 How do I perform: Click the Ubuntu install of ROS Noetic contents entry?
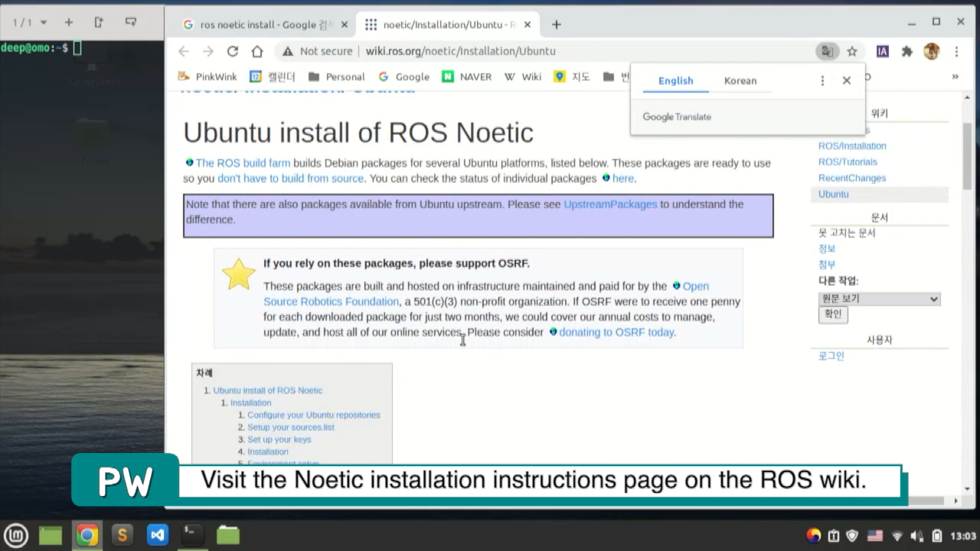point(267,390)
